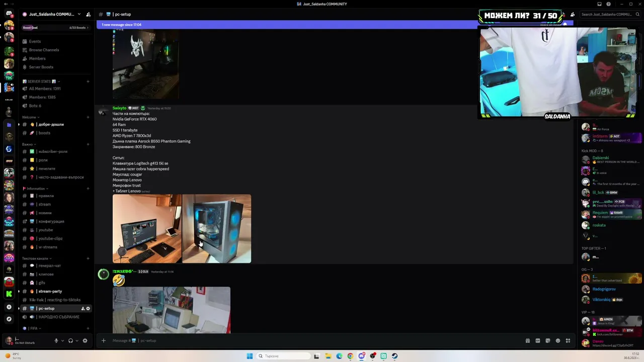The height and width of the screenshot is (362, 644).
Task: Open the GIF picker
Action: (537, 340)
